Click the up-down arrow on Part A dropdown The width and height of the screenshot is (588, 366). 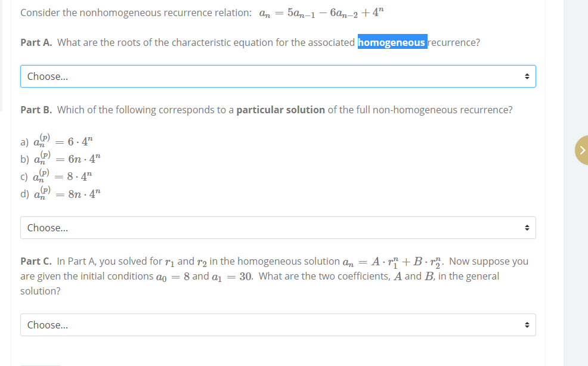coord(527,76)
